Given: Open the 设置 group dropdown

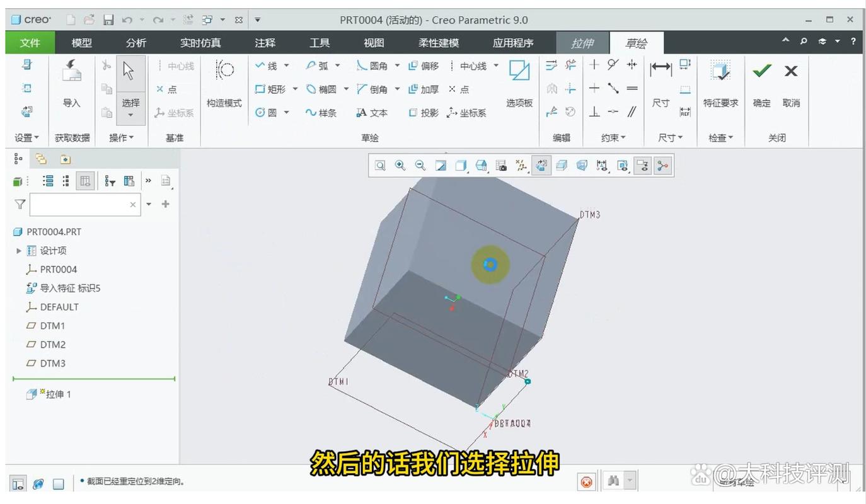Looking at the screenshot, I should click(x=27, y=138).
